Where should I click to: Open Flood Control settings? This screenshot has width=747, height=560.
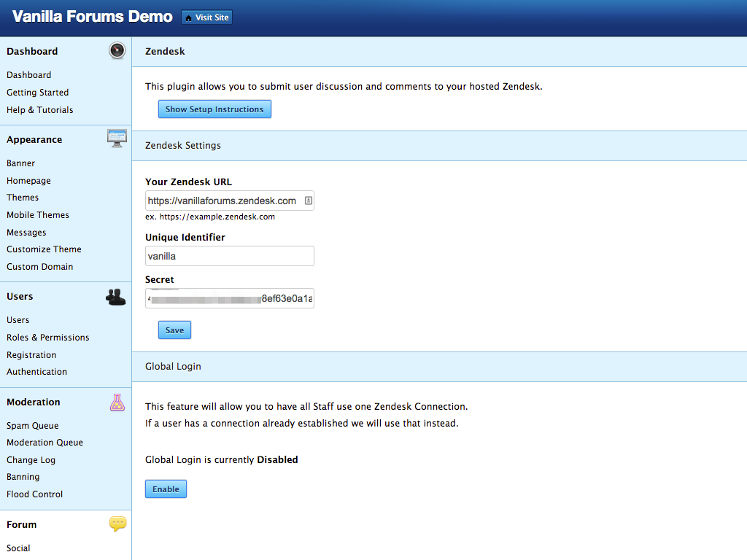pyautogui.click(x=34, y=494)
